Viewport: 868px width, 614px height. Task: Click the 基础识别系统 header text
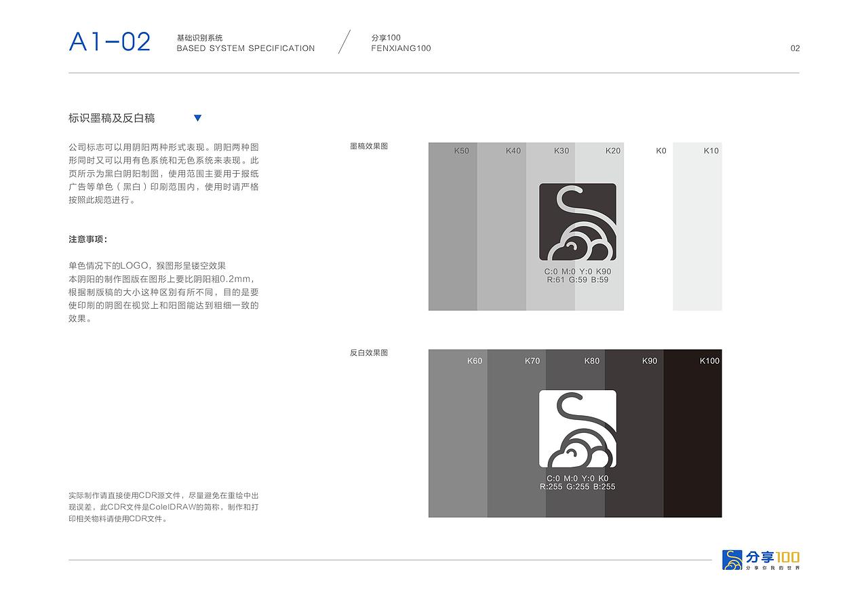[x=199, y=38]
